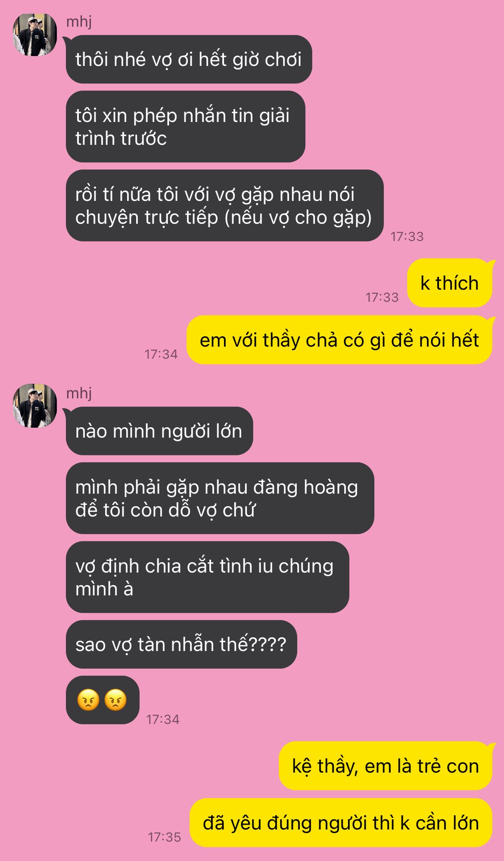
Task: Select the 'sao vợ tàn nhẫn thế????' message
Action: (181, 644)
